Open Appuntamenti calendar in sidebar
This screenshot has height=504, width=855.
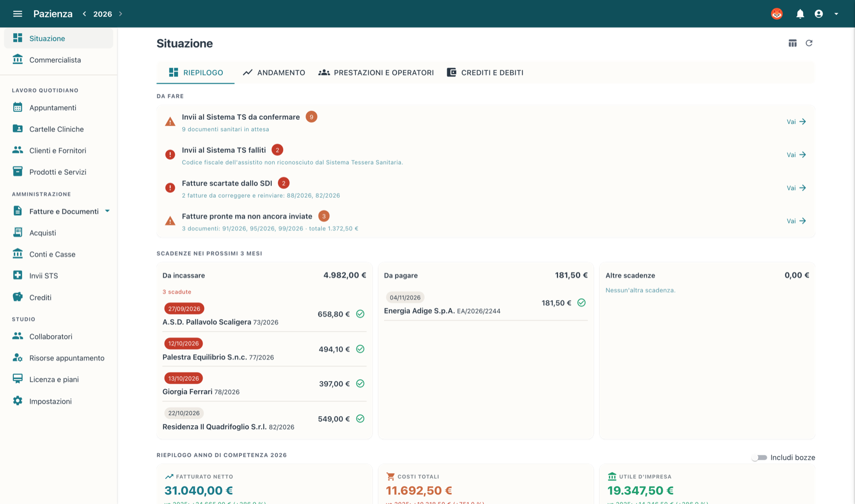point(59,108)
